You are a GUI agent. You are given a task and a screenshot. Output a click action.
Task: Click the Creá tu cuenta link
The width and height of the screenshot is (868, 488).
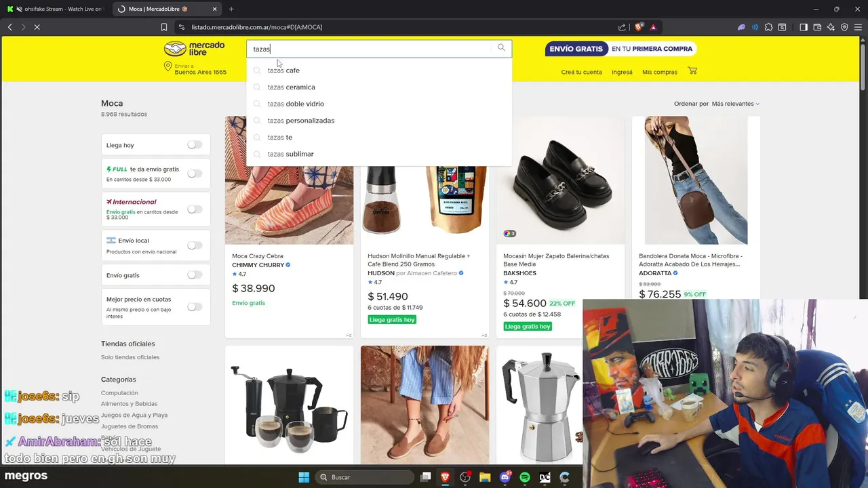581,72
